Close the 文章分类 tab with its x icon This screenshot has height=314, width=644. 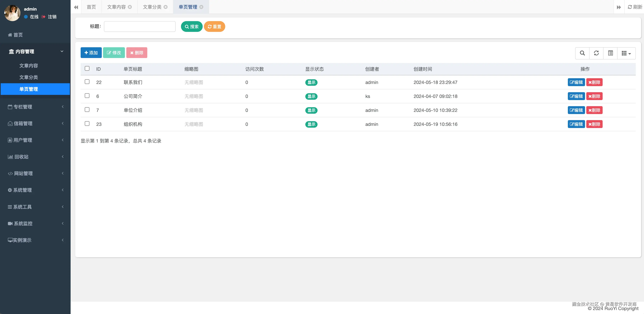coord(166,7)
